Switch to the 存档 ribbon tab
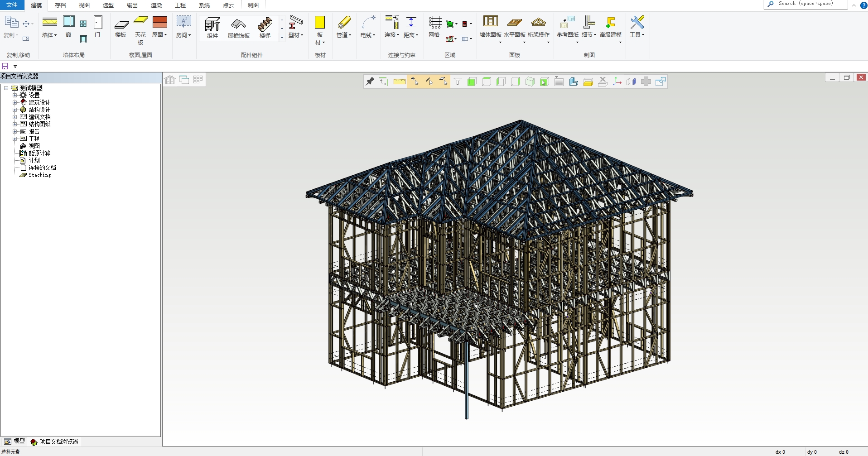The image size is (868, 456). point(60,5)
